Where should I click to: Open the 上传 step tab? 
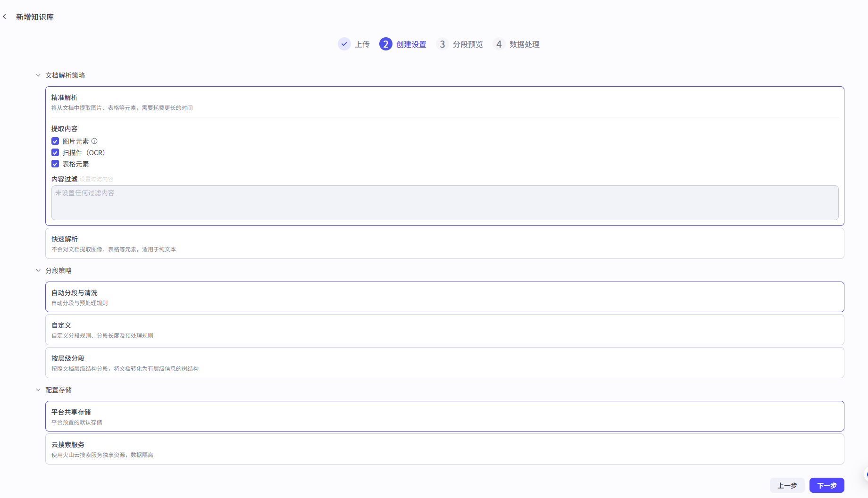[x=362, y=44]
